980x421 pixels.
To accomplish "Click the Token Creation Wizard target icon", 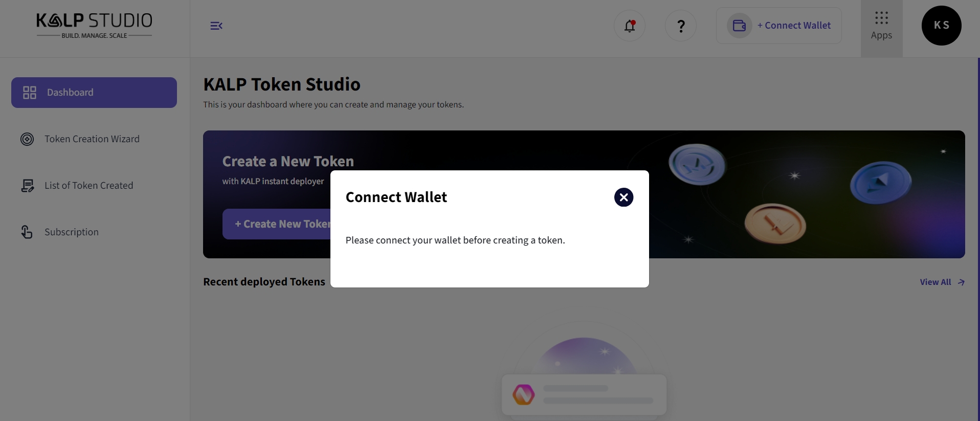I will tap(27, 139).
